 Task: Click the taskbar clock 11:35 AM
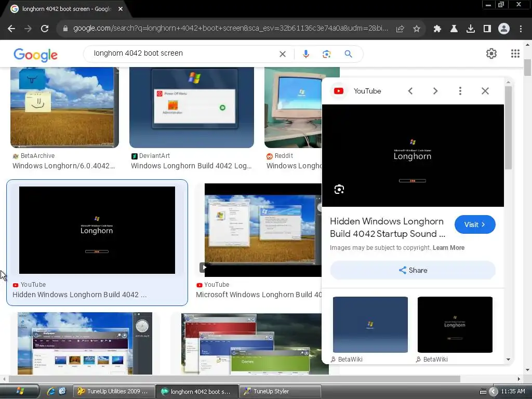coord(513,392)
